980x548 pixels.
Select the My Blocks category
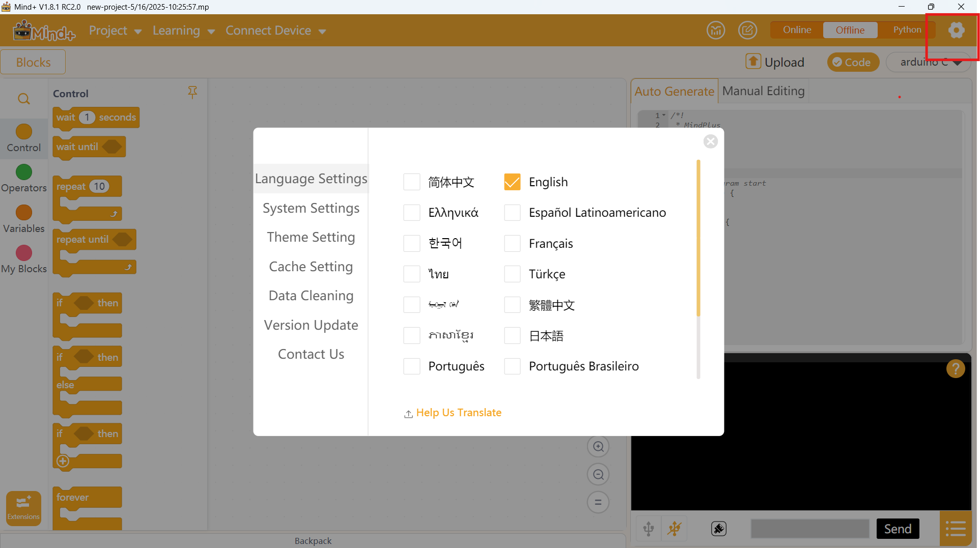pos(24,259)
